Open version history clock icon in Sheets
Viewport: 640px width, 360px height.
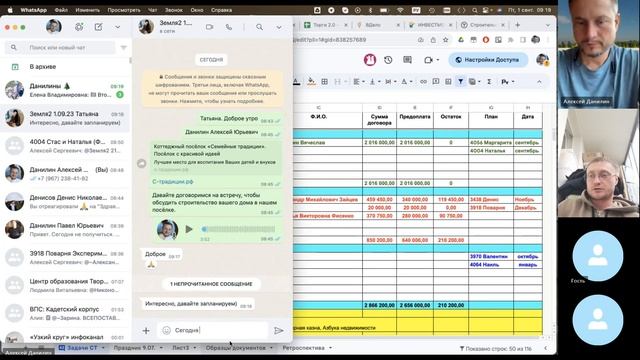(x=388, y=60)
